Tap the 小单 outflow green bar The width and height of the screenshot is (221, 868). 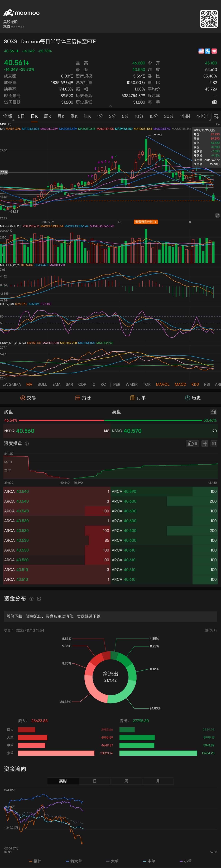(158, 753)
